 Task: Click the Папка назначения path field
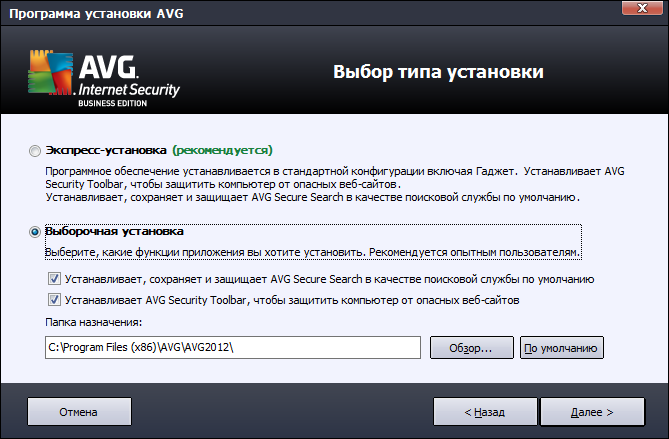click(x=233, y=347)
